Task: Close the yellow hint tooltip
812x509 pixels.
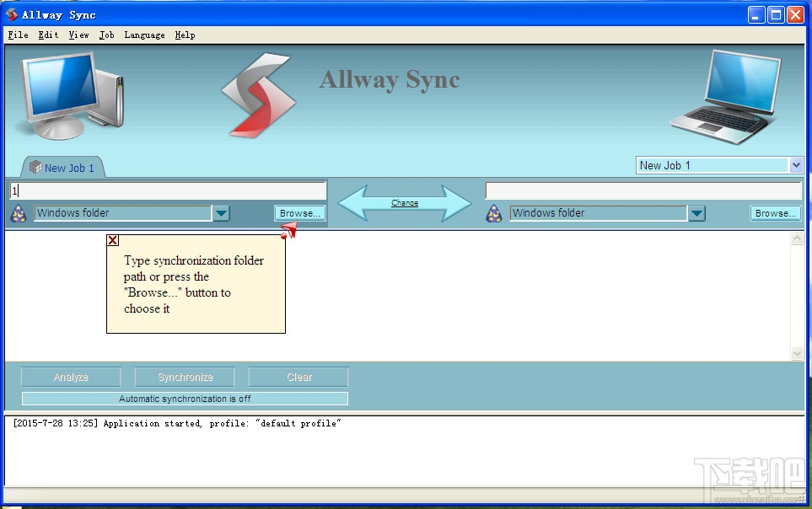Action: pos(112,240)
